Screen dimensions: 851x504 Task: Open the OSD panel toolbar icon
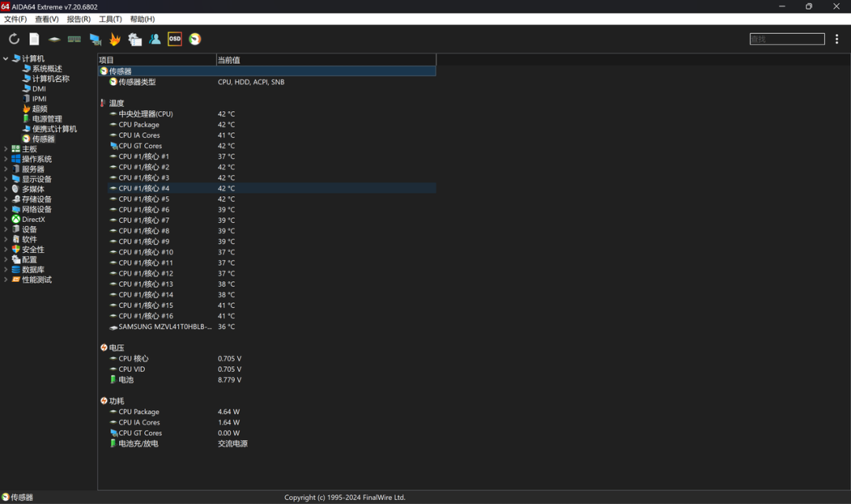point(175,39)
